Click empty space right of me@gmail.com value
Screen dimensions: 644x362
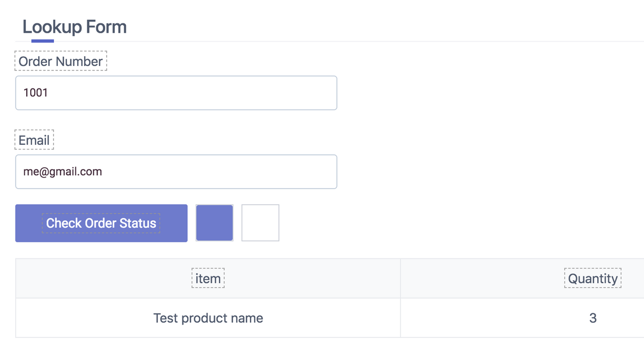226,172
